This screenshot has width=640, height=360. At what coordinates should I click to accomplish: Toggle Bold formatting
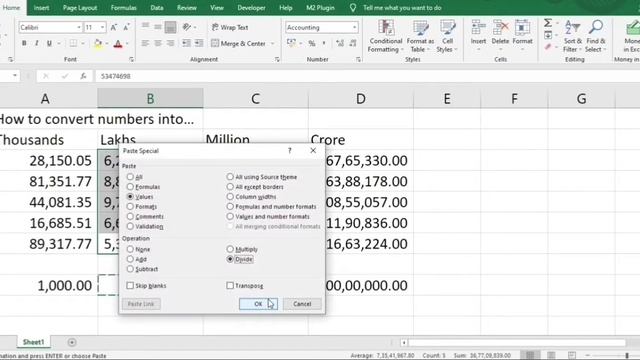coord(24,43)
